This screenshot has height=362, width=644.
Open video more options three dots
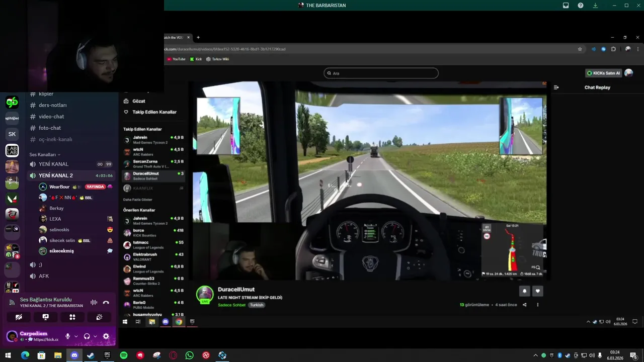coord(537,305)
